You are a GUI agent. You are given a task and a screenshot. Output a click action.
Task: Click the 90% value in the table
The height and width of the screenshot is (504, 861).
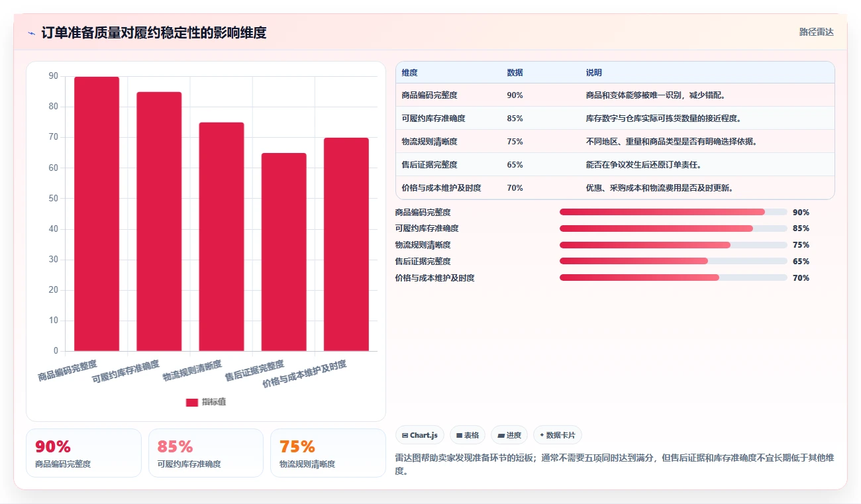click(x=515, y=95)
